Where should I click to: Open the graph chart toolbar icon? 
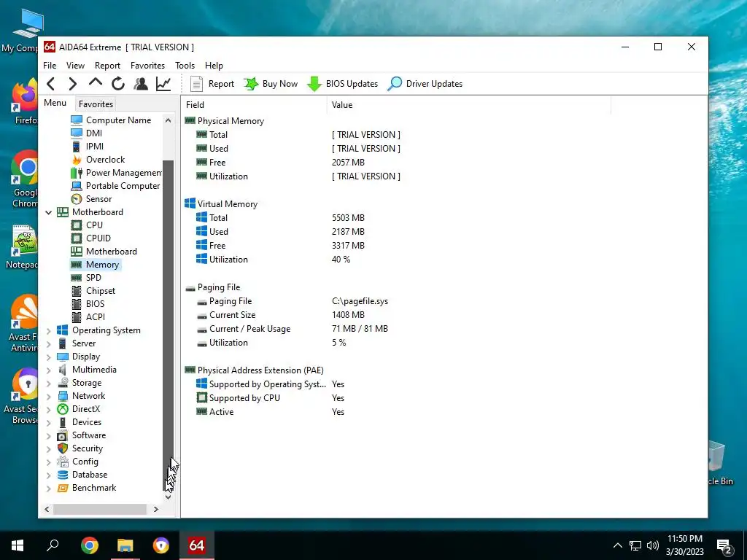(x=163, y=84)
